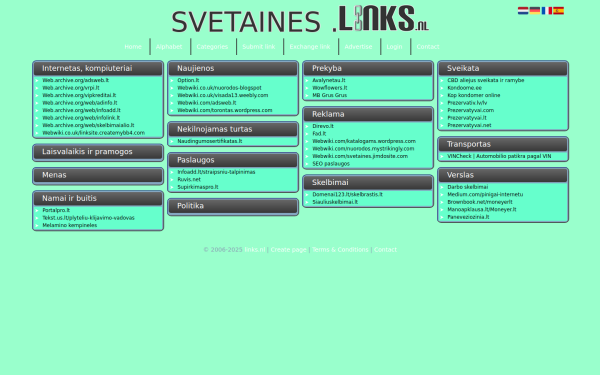Open the Skelbimai category header
The height and width of the screenshot is (375, 600).
368,183
